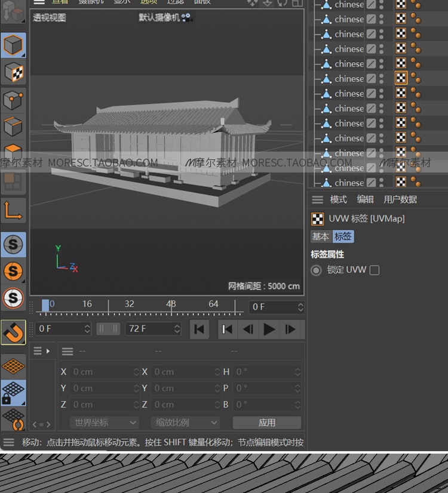Click the UVW tag icon in attributes header

[317, 219]
